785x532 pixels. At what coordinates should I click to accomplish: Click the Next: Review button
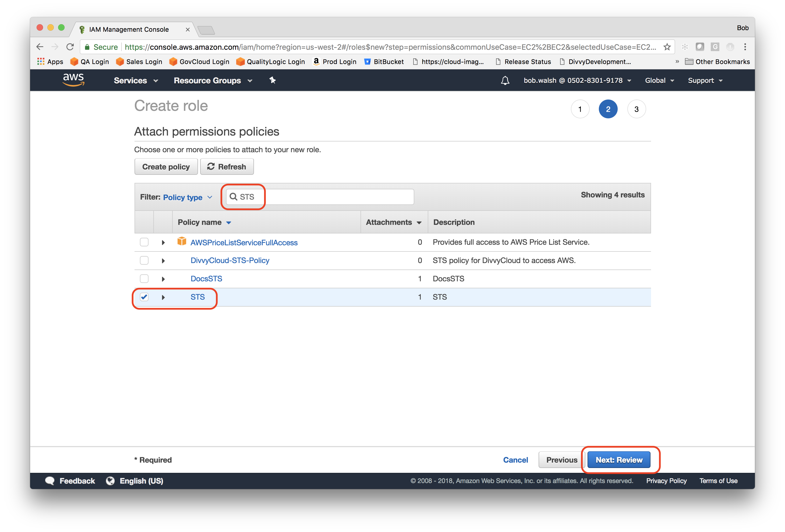point(619,460)
